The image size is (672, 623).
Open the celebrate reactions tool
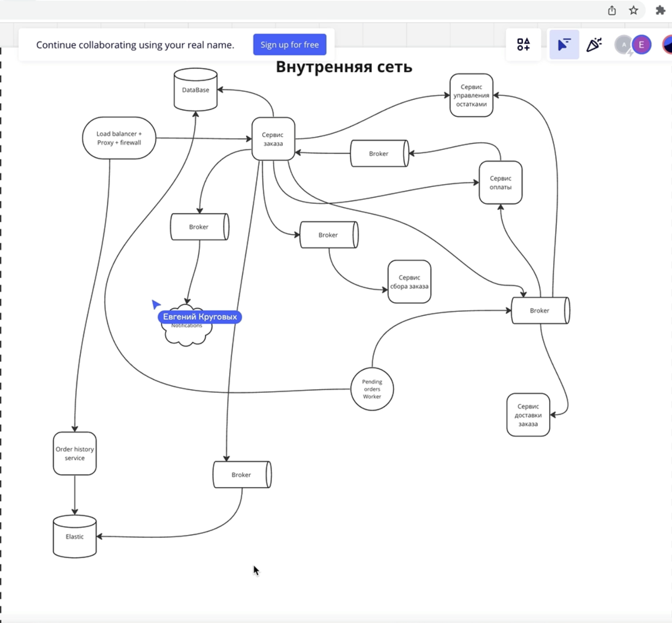point(594,45)
